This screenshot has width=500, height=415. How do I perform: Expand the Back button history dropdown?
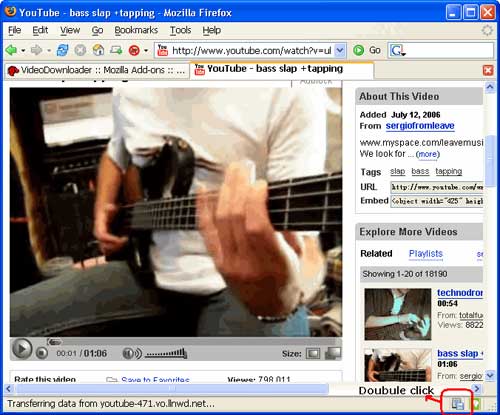coord(23,51)
